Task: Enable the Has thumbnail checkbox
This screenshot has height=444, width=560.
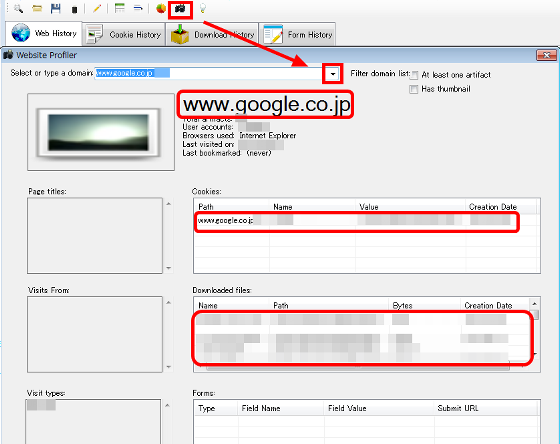Action: click(414, 89)
